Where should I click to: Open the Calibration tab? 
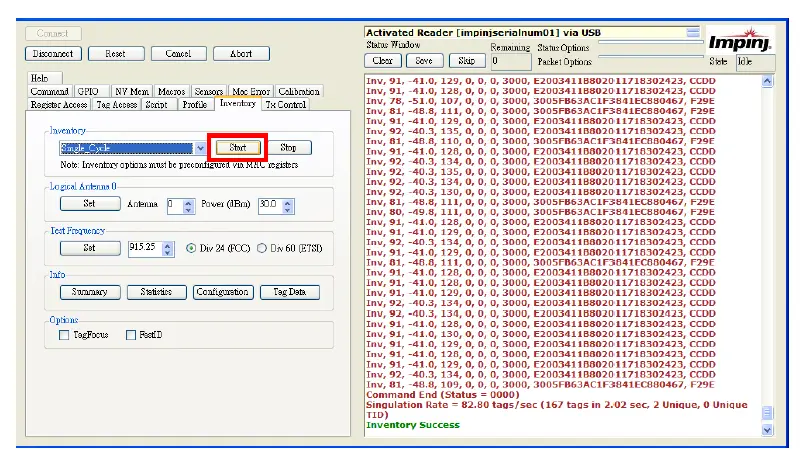298,91
